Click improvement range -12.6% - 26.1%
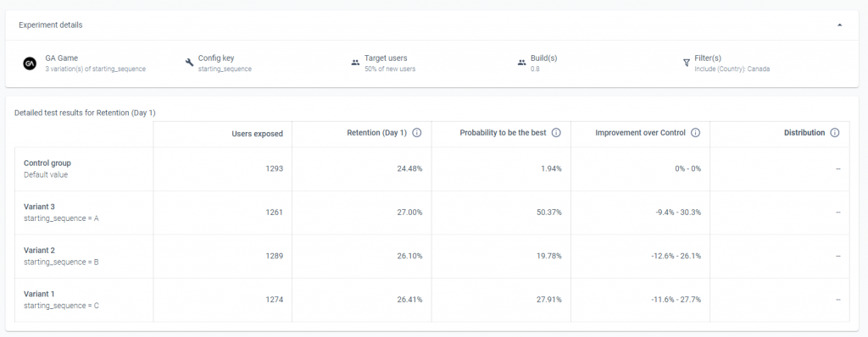 point(676,257)
